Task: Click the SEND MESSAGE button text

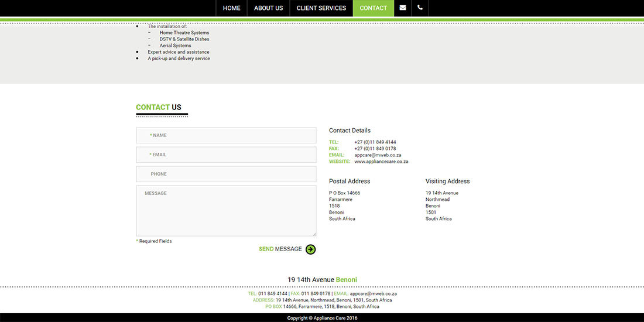Action: click(x=280, y=249)
